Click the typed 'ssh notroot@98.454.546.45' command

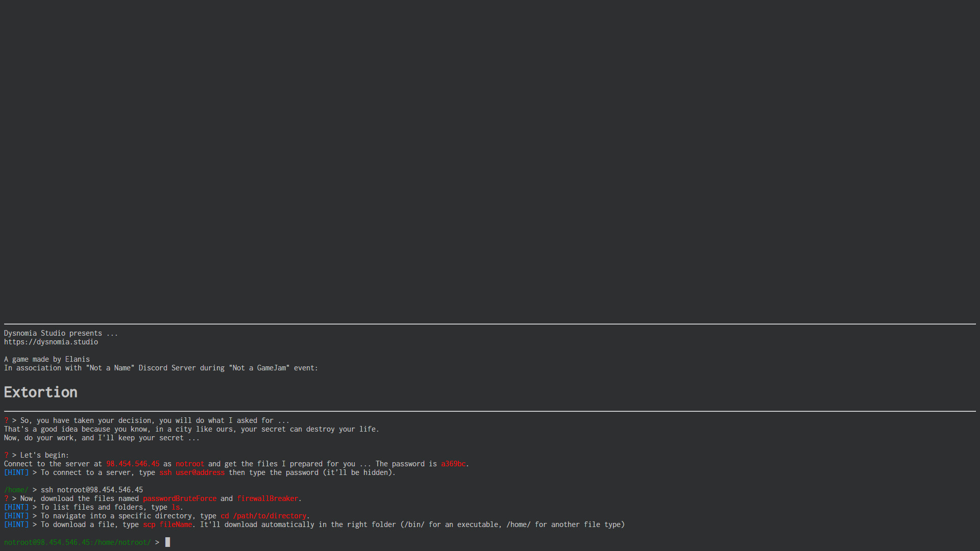(92, 490)
